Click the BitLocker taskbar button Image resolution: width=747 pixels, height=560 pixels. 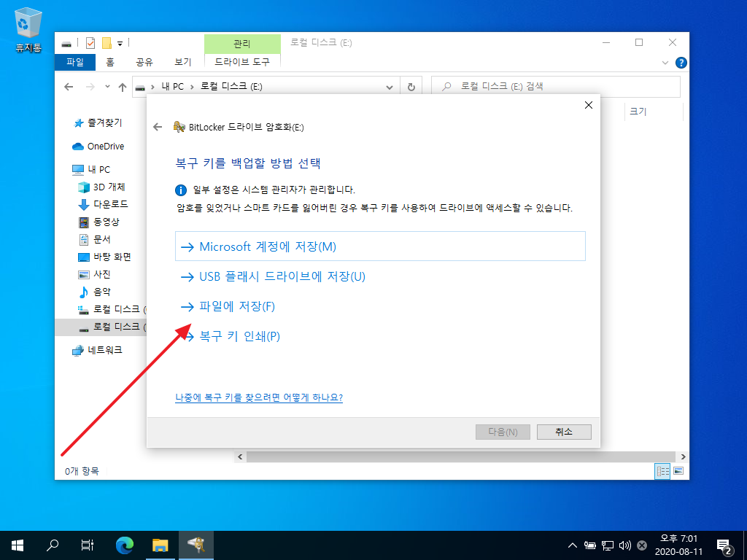(196, 545)
